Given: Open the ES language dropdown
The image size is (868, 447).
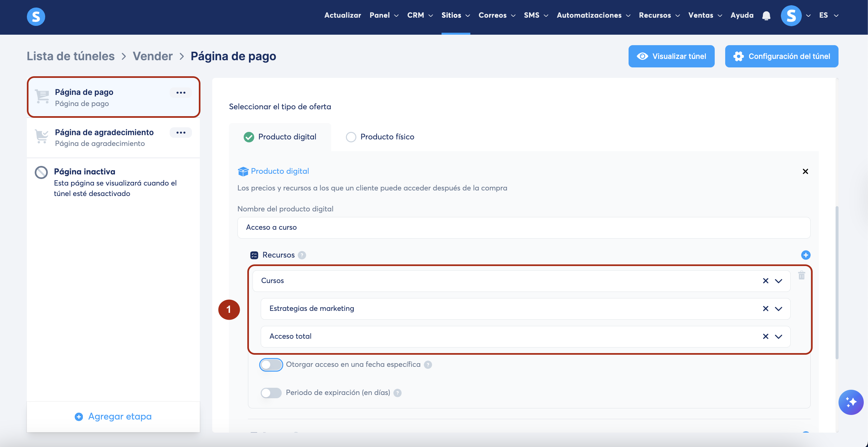Looking at the screenshot, I should (828, 15).
